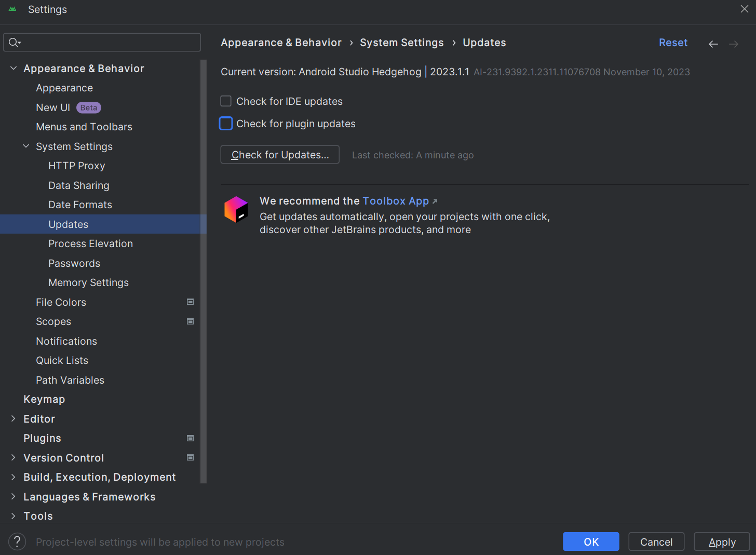Click the search magnifier icon in settings
The height and width of the screenshot is (555, 756).
tap(15, 43)
